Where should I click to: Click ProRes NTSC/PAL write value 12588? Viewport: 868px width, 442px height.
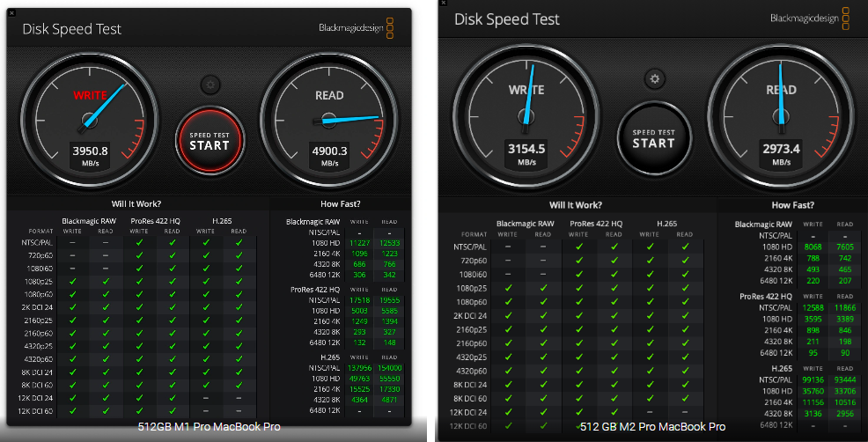pyautogui.click(x=813, y=308)
